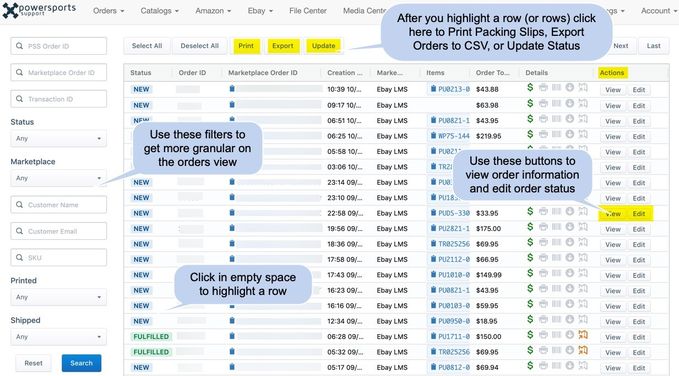
Task: Focus the Marketplace Order ID search field
Action: click(58, 72)
